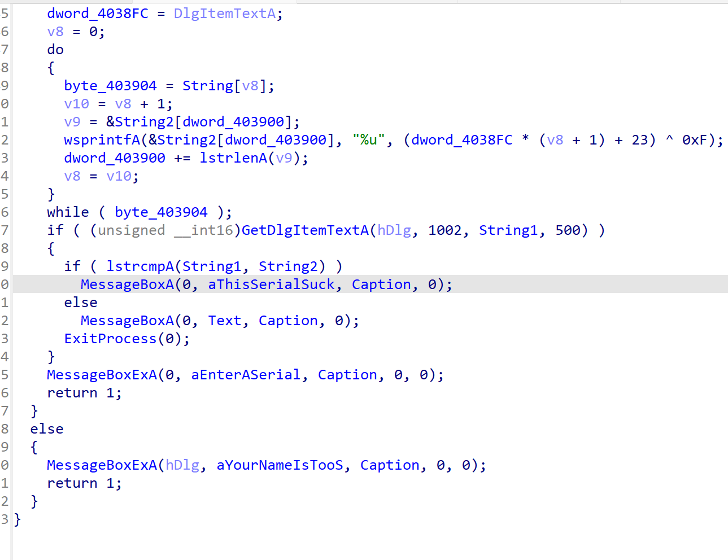The height and width of the screenshot is (560, 728).
Task: Click String2 argument in lstrcmpA call
Action: [x=288, y=266]
